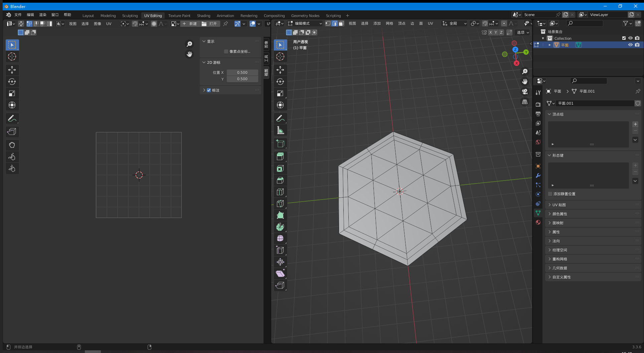Select the Measure tool in 3D viewport
This screenshot has width=644, height=353.
tap(280, 130)
